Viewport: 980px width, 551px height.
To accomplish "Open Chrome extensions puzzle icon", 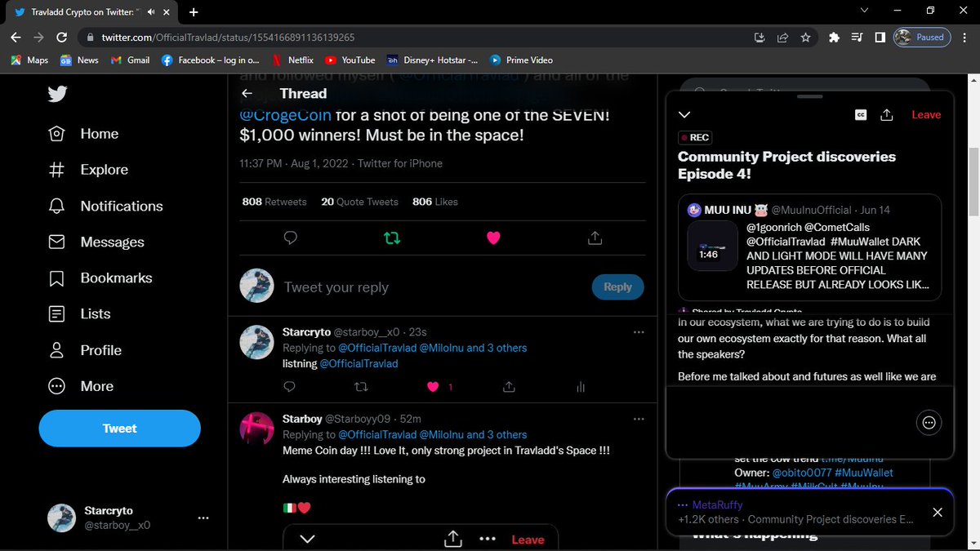I will [834, 38].
